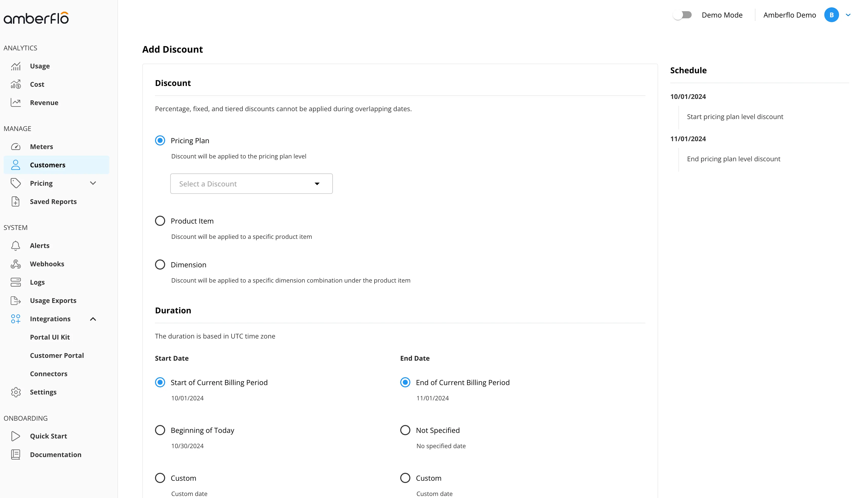The height and width of the screenshot is (498, 868).
Task: Open the Select a Discount dropdown
Action: (x=251, y=184)
